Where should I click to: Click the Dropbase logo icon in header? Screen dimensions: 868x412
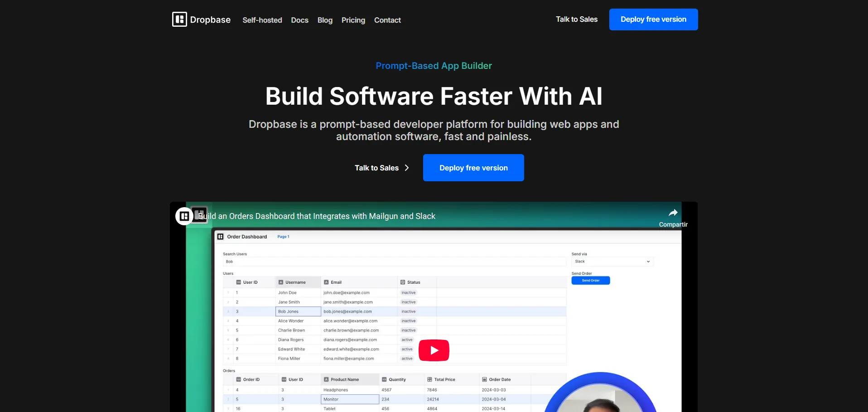[179, 19]
